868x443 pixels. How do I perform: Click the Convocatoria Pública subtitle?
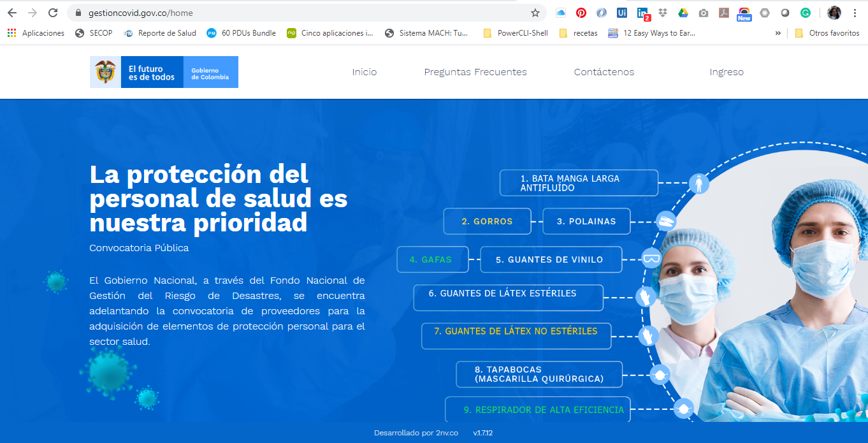(139, 248)
